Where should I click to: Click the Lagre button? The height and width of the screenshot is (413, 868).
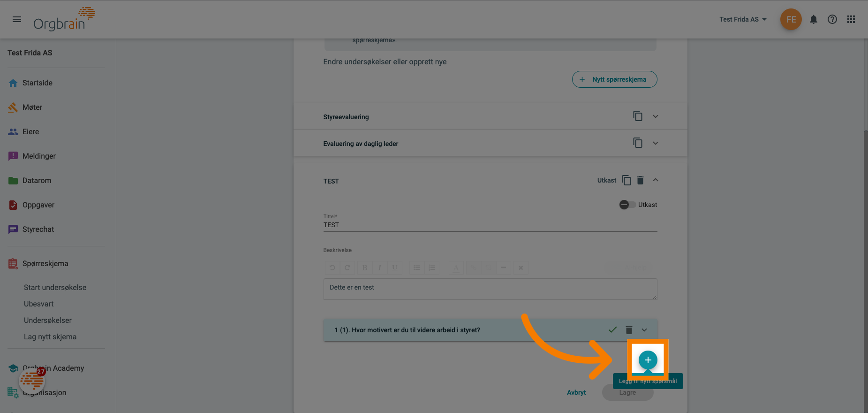[x=627, y=392]
